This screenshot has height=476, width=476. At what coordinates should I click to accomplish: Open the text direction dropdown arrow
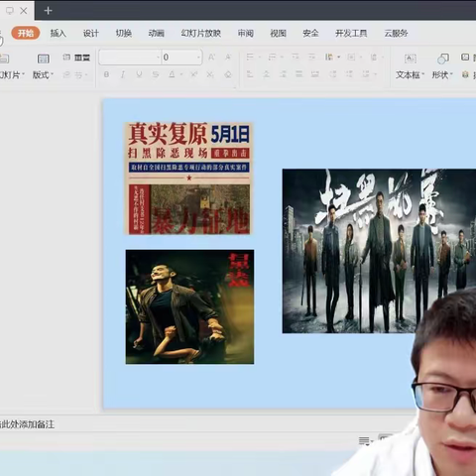[339, 58]
